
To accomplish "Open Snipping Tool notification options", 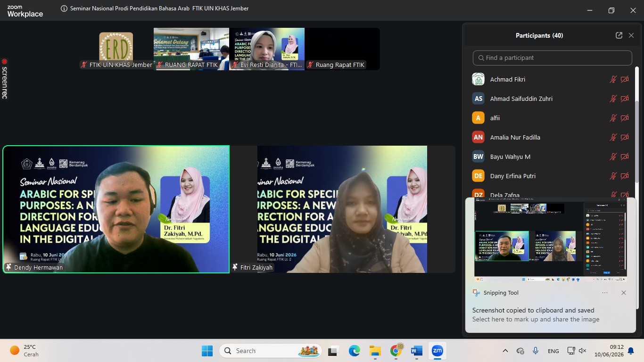I will coord(605,293).
